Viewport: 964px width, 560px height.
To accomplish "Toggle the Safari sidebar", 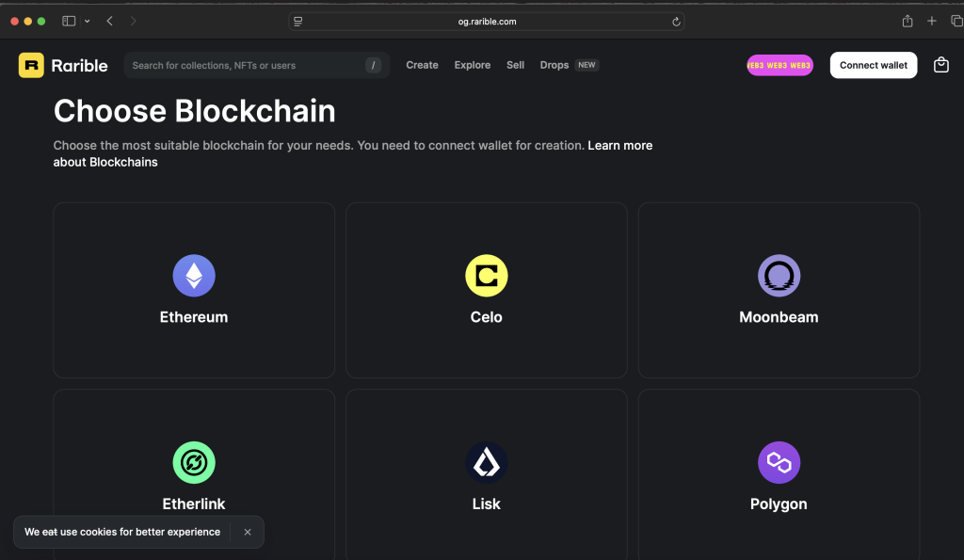I will point(68,20).
